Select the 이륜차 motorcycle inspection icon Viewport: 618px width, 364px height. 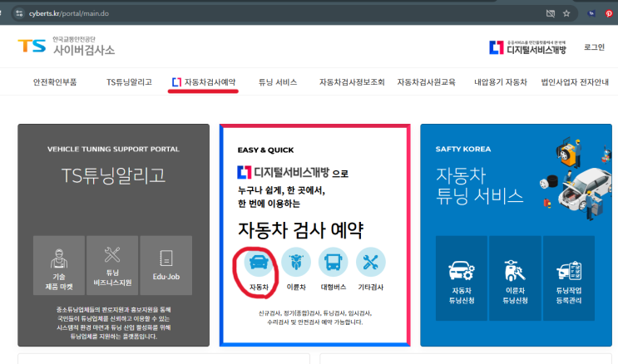(x=296, y=262)
